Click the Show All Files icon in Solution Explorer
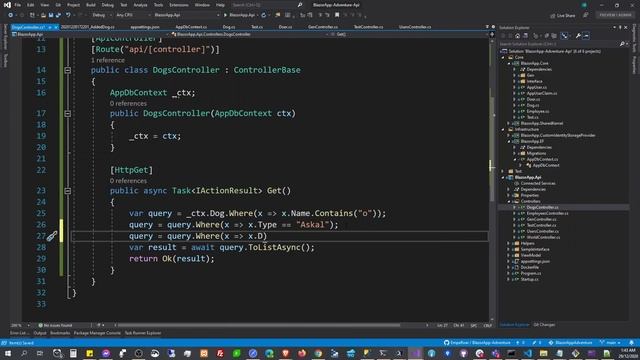 tap(554, 36)
